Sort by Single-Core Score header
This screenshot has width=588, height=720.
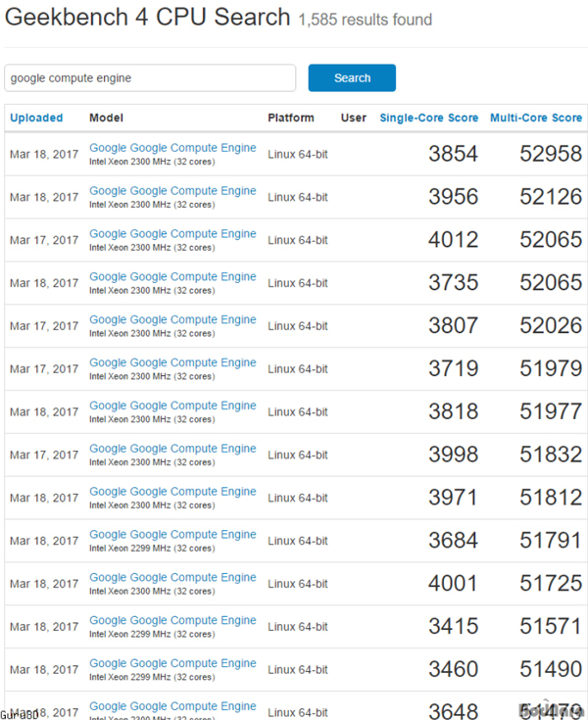click(x=429, y=118)
